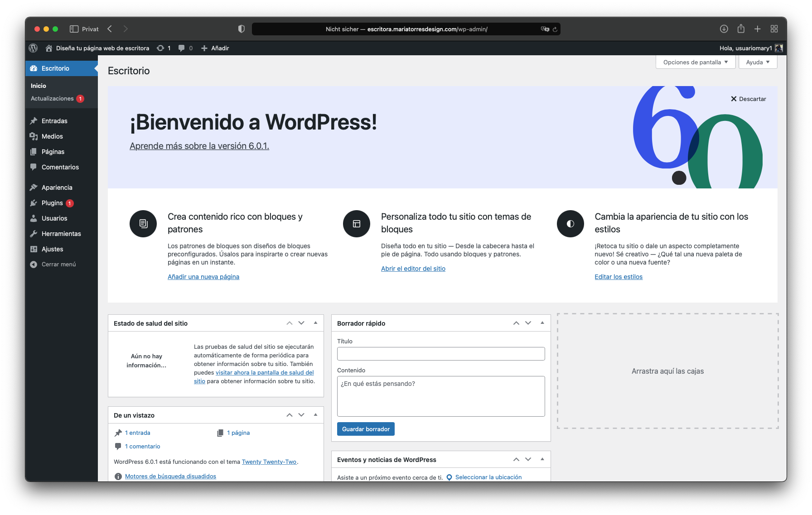Open the WordPress logo menu in admin bar

coord(33,48)
